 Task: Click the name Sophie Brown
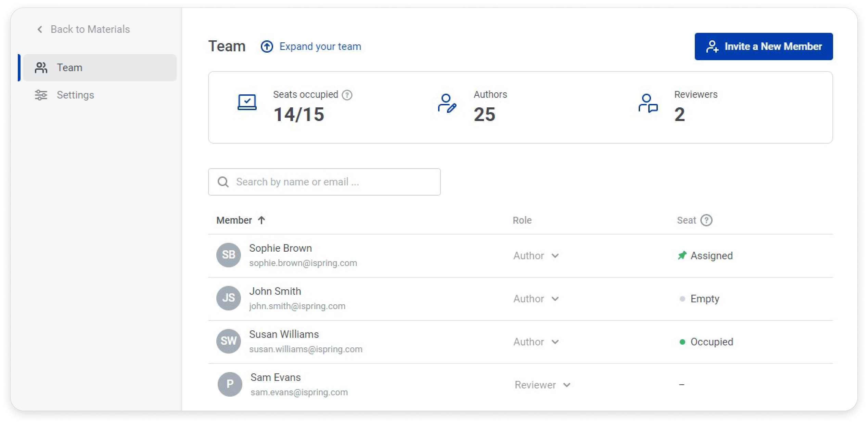280,248
